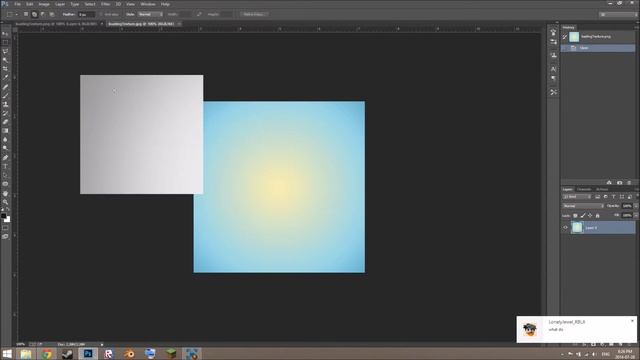
Task: Open the File menu
Action: click(x=18, y=4)
